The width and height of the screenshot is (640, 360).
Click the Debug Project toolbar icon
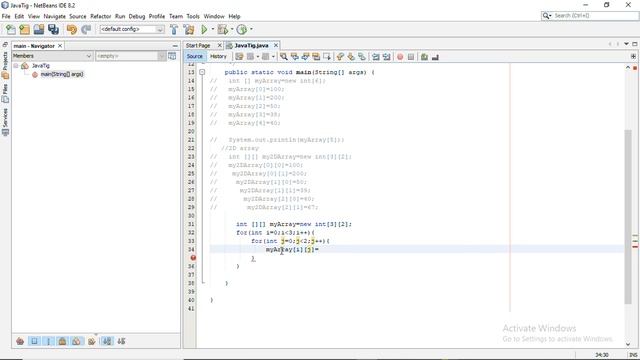coord(222,29)
